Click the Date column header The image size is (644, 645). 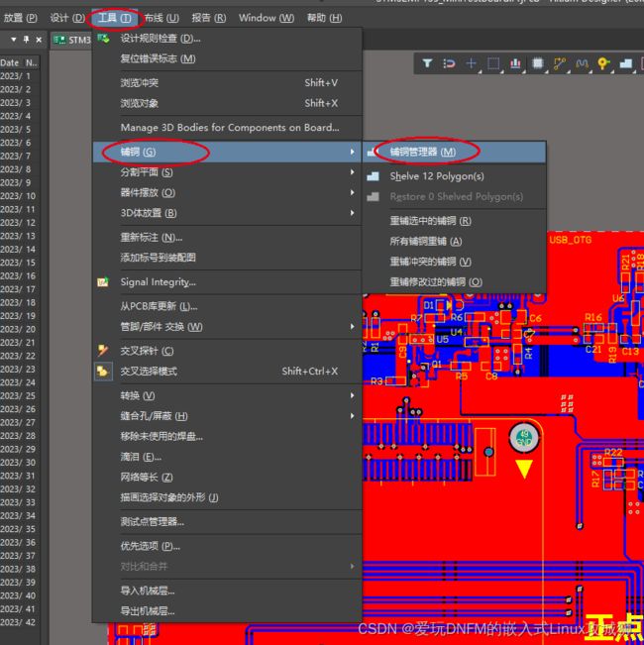coord(10,62)
